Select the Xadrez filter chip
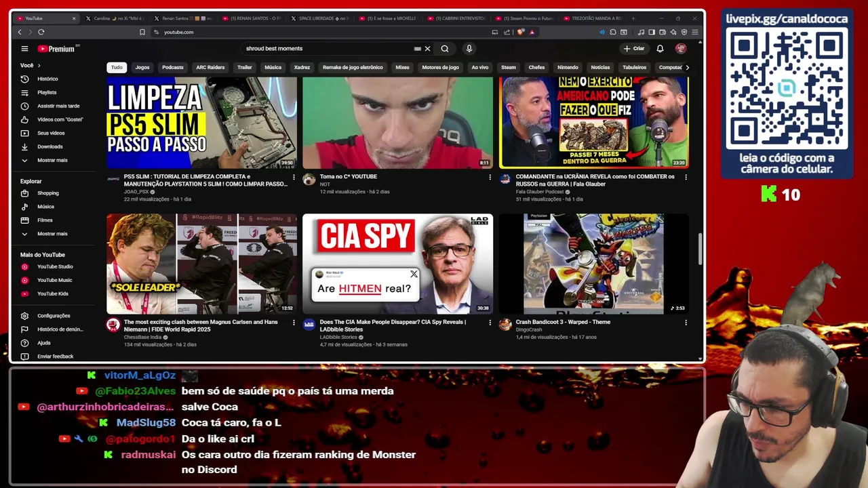The width and height of the screenshot is (868, 488). point(302,67)
